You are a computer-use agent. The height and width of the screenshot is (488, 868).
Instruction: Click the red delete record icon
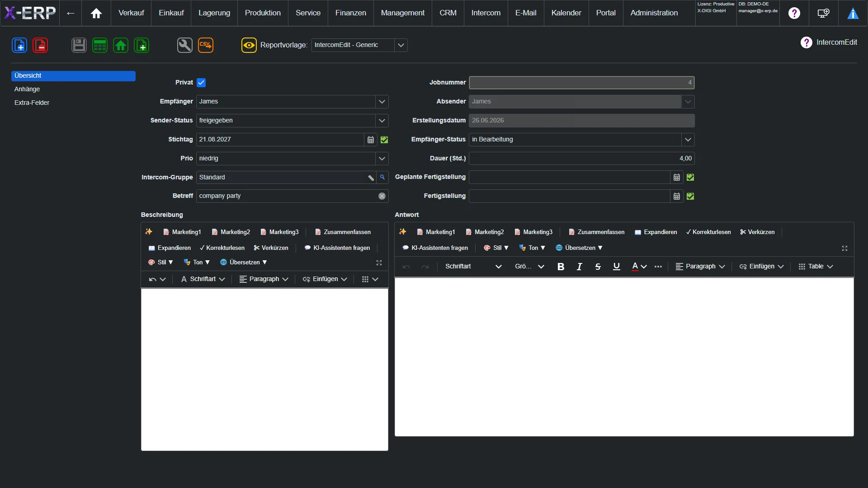[x=40, y=45]
